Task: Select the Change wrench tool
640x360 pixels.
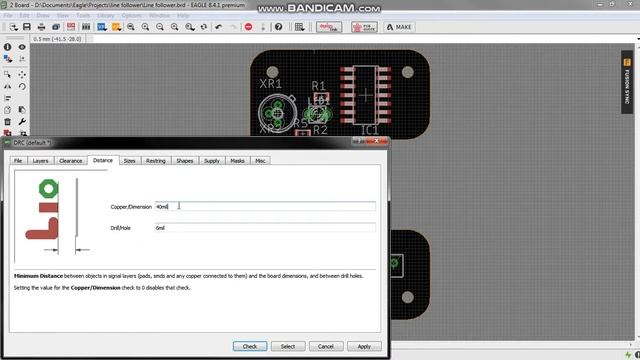Action: point(22,122)
